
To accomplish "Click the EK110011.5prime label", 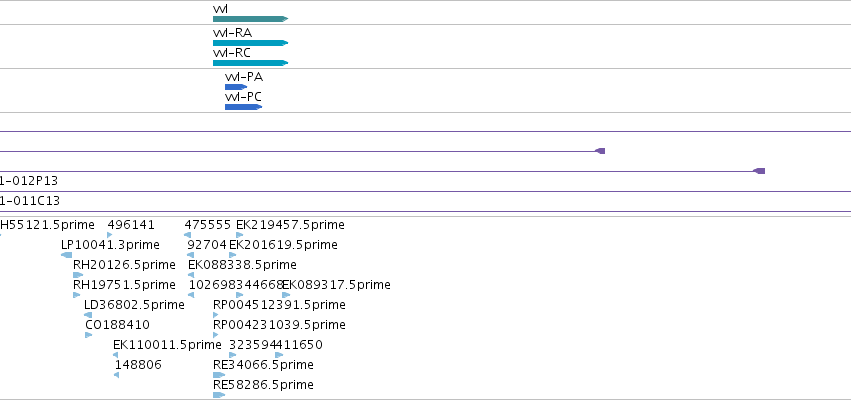I will pos(167,345).
